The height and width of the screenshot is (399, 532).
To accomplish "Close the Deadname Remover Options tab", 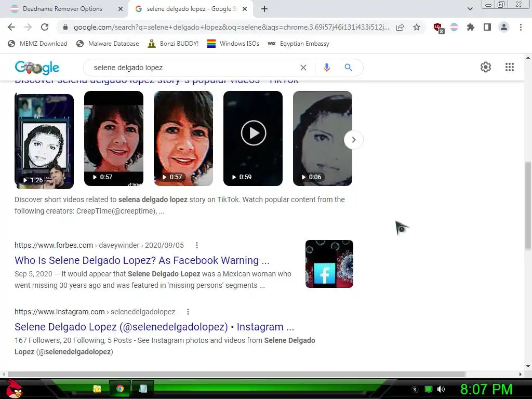I will (121, 9).
